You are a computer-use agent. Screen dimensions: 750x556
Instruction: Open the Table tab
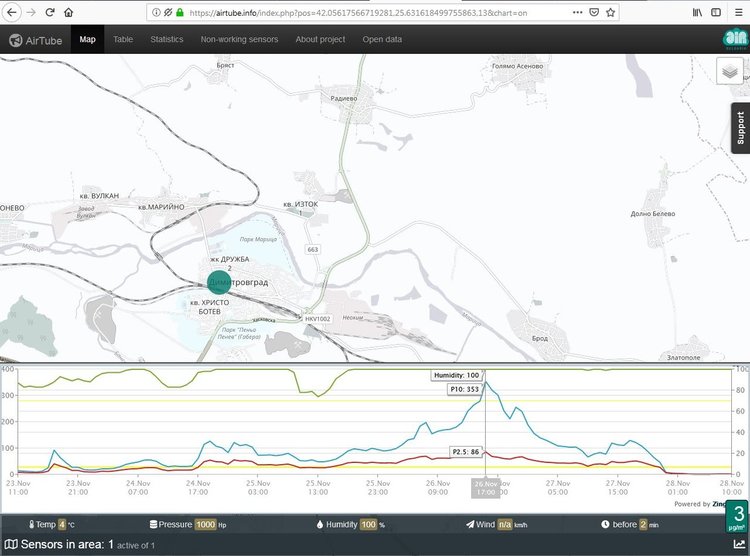123,39
